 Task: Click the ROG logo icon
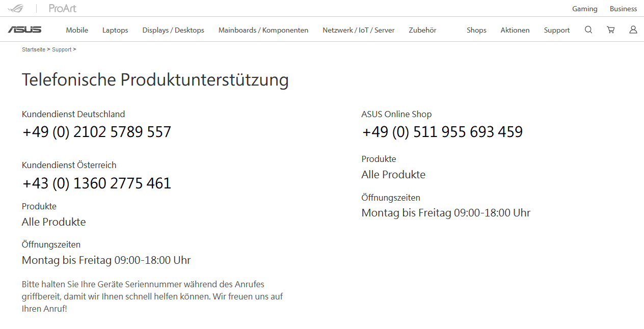pyautogui.click(x=16, y=8)
